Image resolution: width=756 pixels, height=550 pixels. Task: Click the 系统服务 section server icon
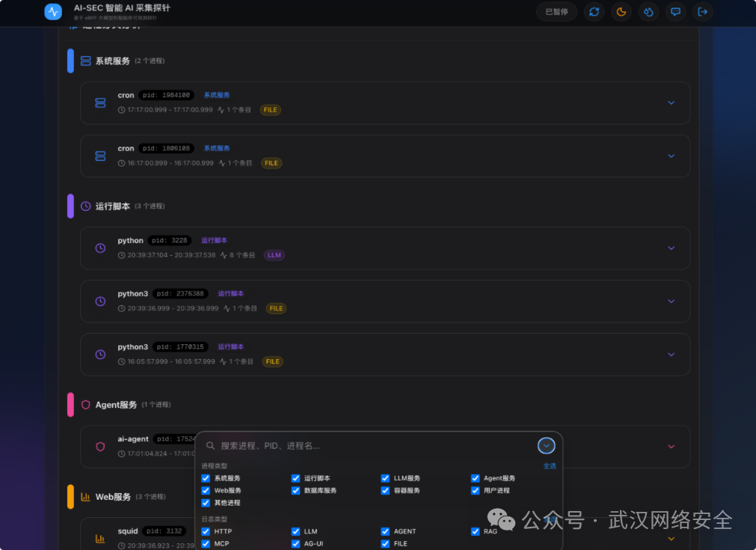point(85,61)
